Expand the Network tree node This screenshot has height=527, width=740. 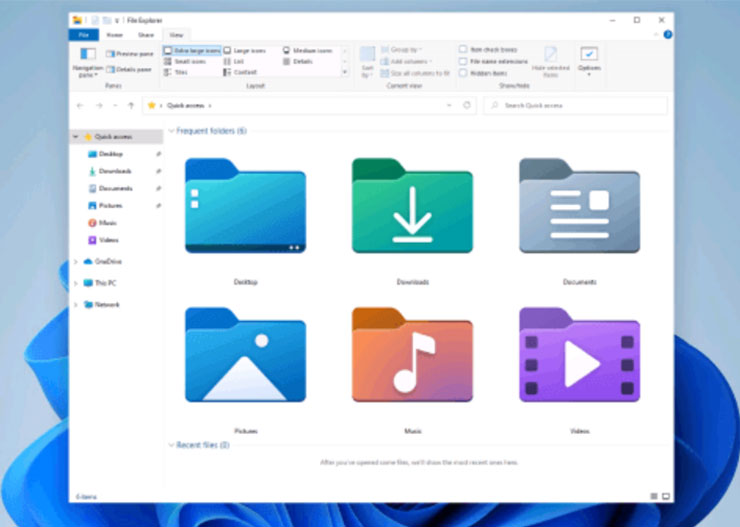(76, 305)
